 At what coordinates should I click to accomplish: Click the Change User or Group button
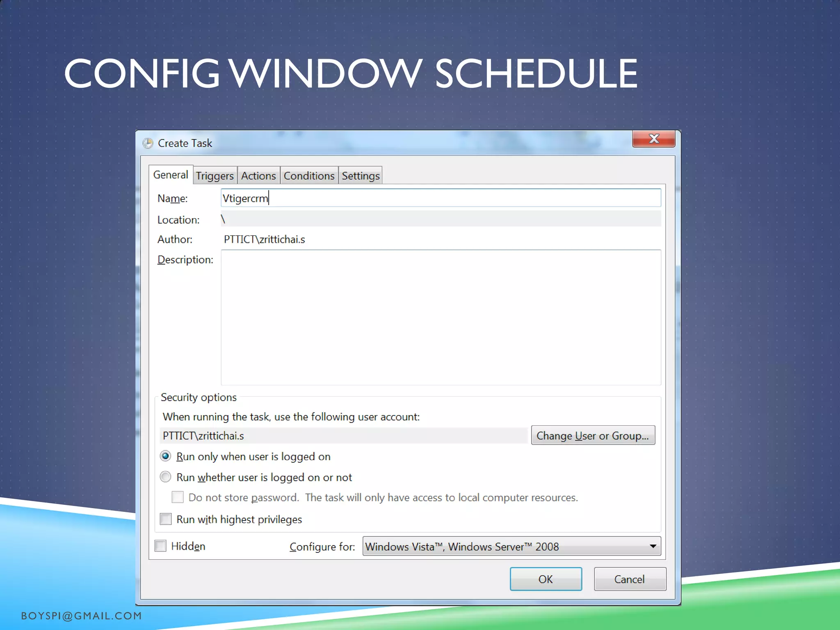coord(593,435)
